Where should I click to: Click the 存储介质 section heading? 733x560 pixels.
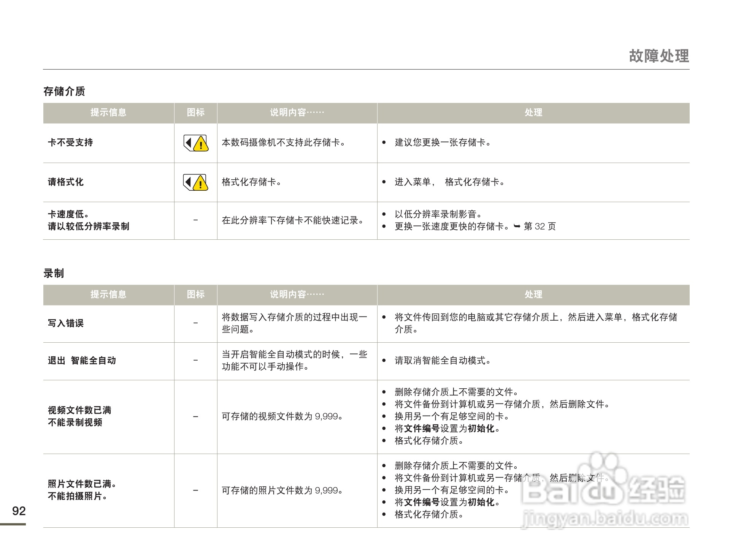coord(64,91)
